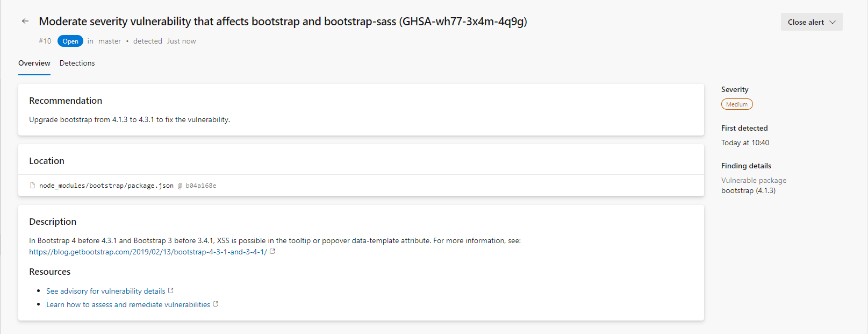
Task: Click the back arrow beside the alert title
Action: point(25,22)
